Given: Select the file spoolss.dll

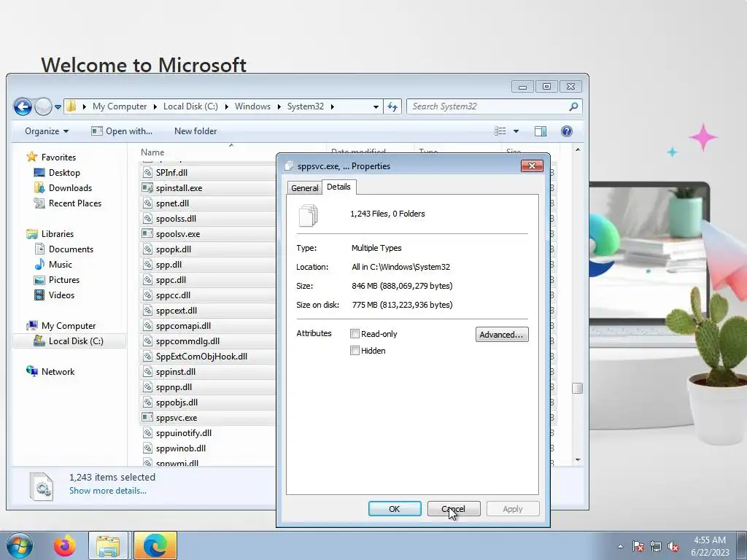Looking at the screenshot, I should point(176,219).
